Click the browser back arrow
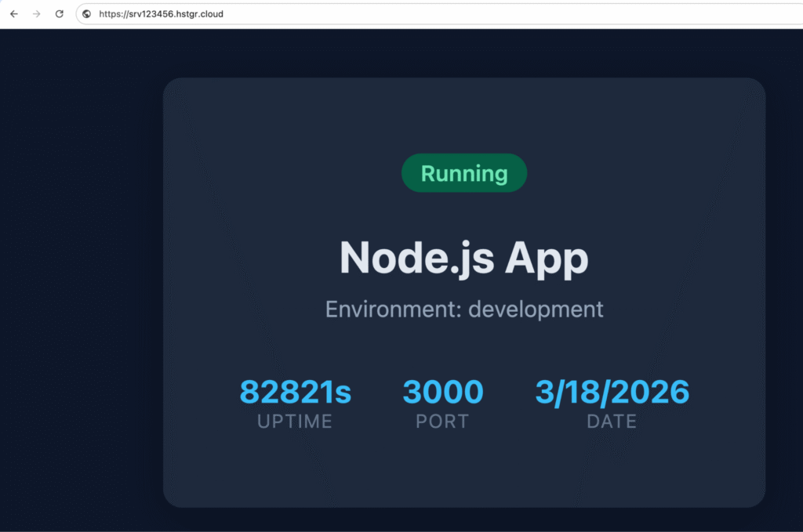The height and width of the screenshot is (532, 803). click(x=13, y=13)
